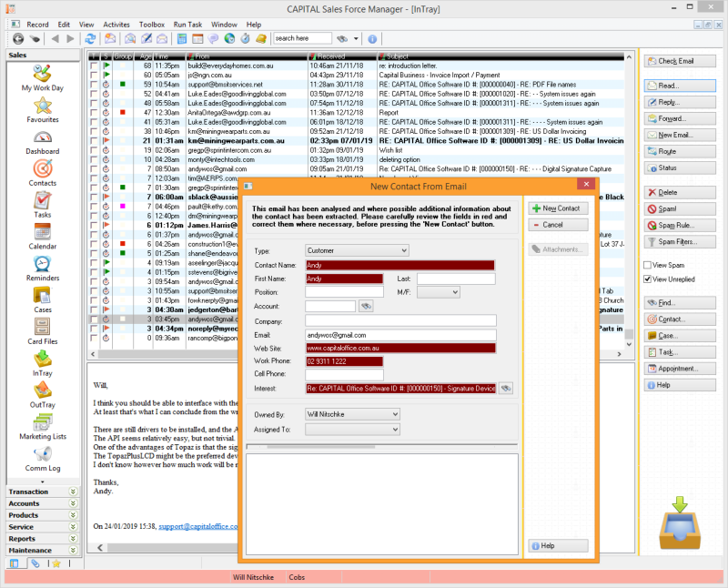Click the toolbar forward arrow
Image resolution: width=728 pixels, height=588 pixels.
point(70,38)
